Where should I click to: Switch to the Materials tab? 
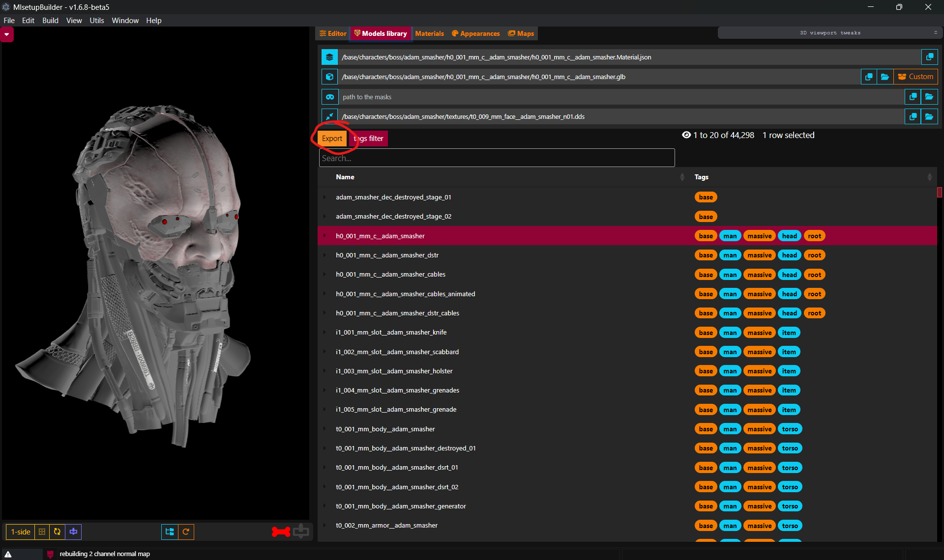tap(429, 33)
